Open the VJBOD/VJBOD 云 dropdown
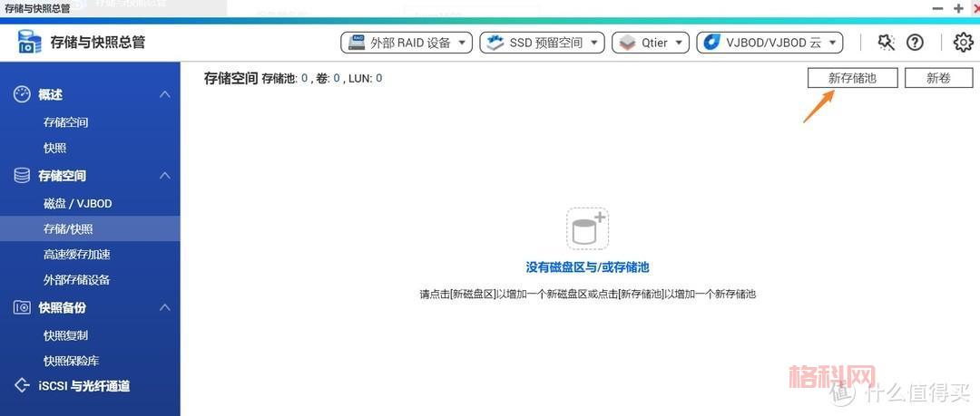The height and width of the screenshot is (416, 980). pos(769,43)
